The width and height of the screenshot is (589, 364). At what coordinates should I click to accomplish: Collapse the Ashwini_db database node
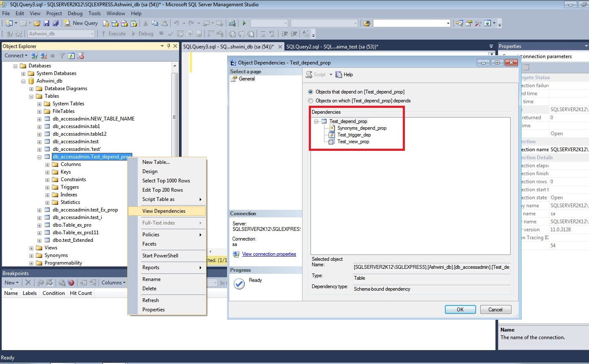24,81
